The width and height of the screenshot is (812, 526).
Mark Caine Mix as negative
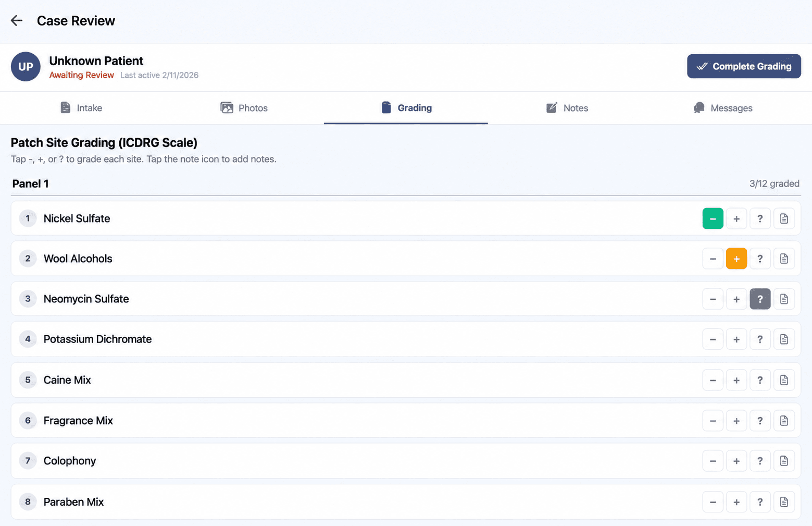click(713, 380)
